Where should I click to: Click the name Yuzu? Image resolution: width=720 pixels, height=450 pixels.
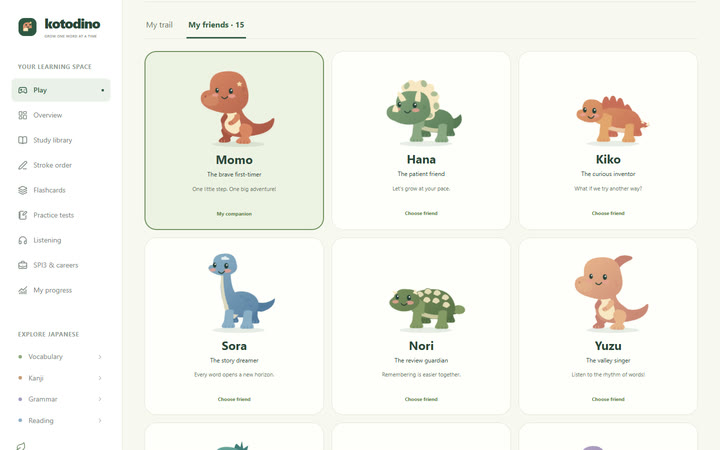(608, 346)
